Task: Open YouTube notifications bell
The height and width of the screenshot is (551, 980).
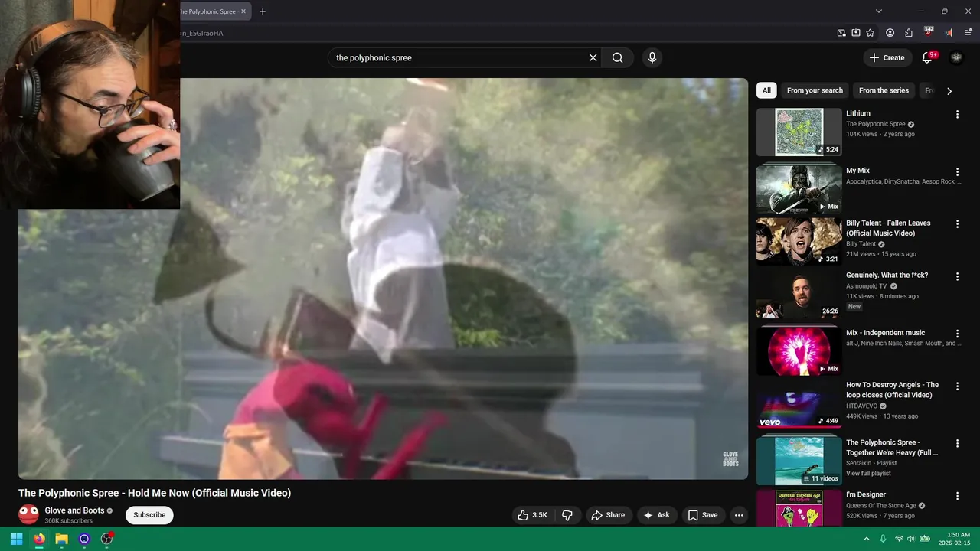Action: click(927, 57)
